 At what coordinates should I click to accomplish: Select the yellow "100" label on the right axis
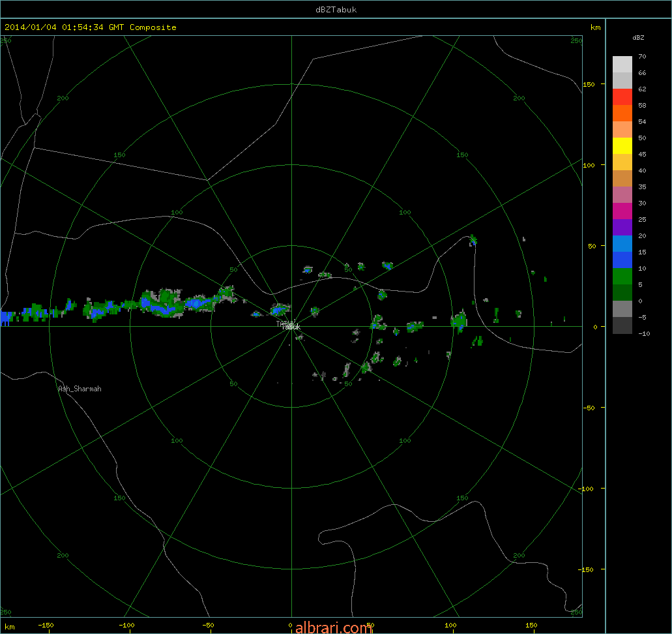(589, 165)
